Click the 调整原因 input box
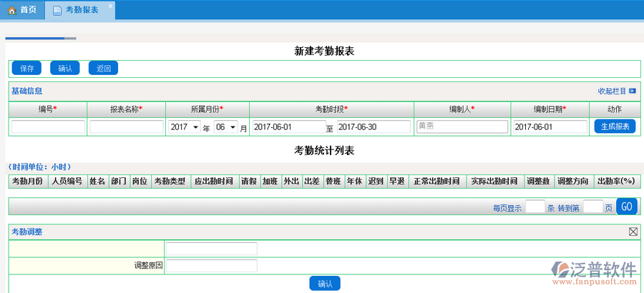The width and height of the screenshot is (644, 293). (211, 265)
